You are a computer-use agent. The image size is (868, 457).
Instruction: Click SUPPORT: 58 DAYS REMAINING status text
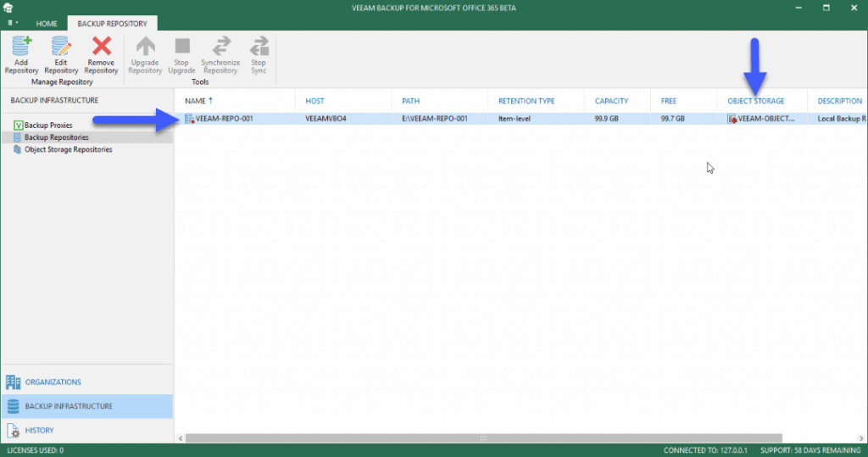click(810, 450)
